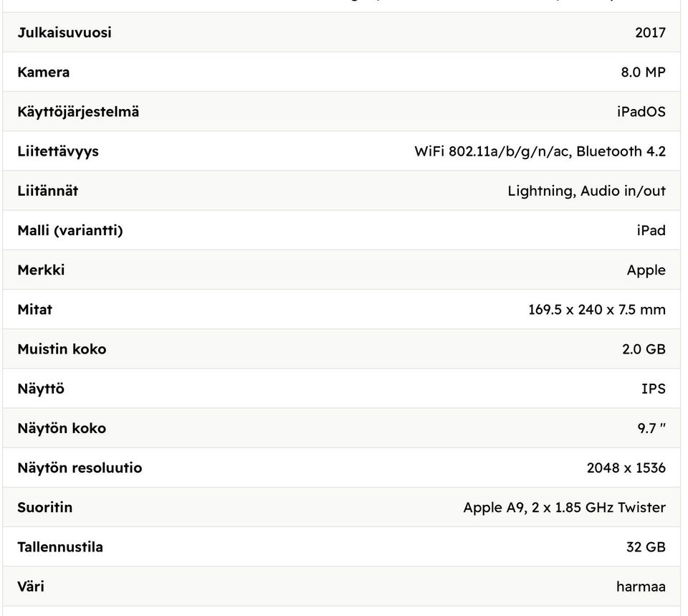Select the iPadOS value text
This screenshot has height=616, width=688.
pos(641,112)
